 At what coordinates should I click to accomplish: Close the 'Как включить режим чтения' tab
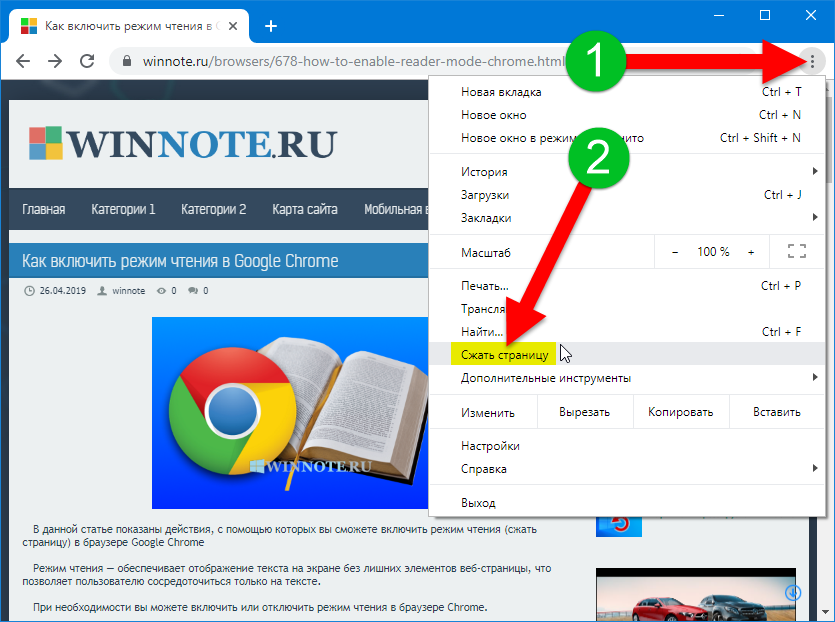coord(233,26)
